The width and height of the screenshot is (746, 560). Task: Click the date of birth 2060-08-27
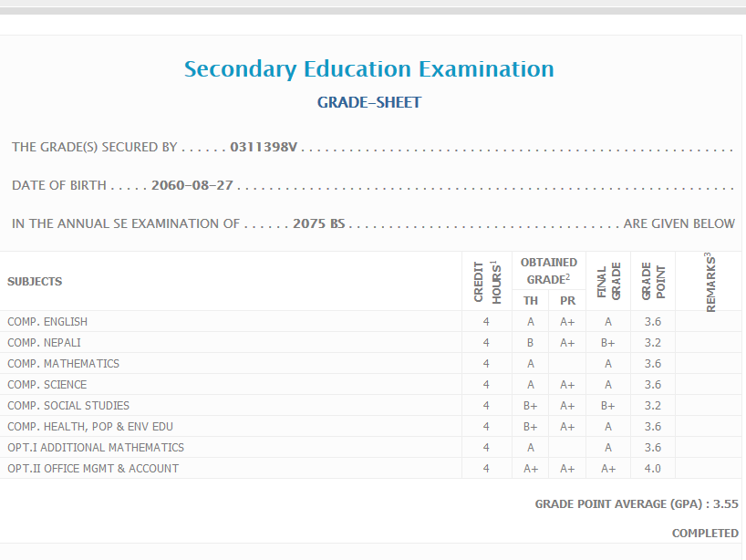tap(192, 185)
